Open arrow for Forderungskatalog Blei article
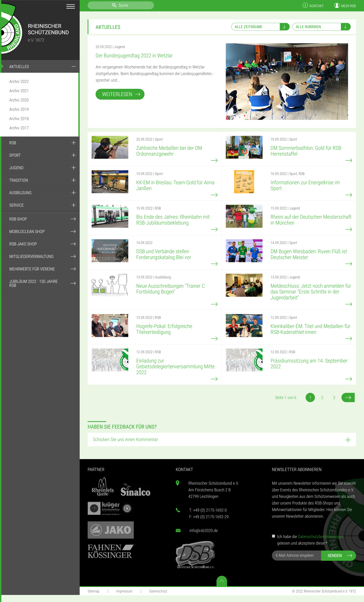This screenshot has height=602, width=364. pos(214,264)
